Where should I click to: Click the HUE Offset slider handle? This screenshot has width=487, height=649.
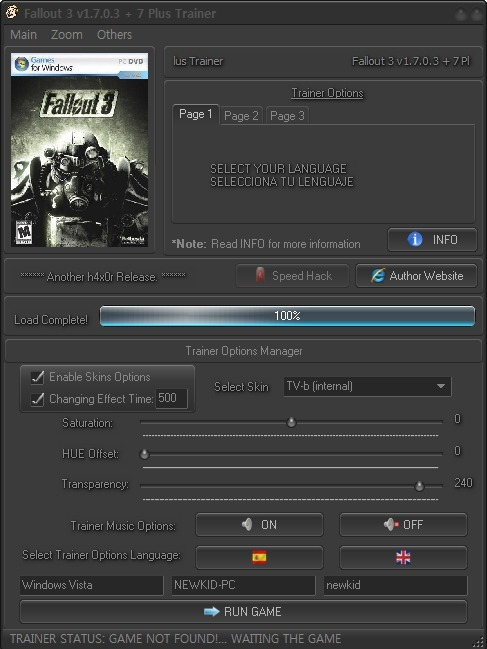coord(144,454)
